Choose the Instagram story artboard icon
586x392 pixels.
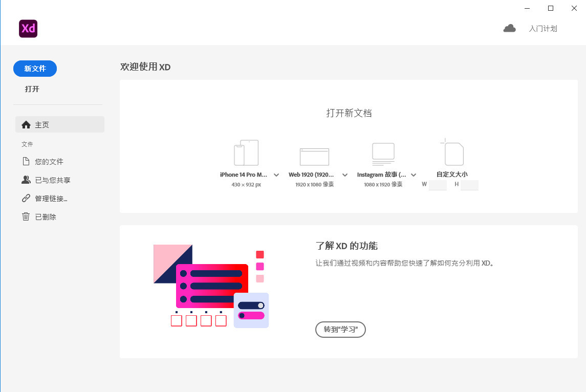(x=383, y=154)
